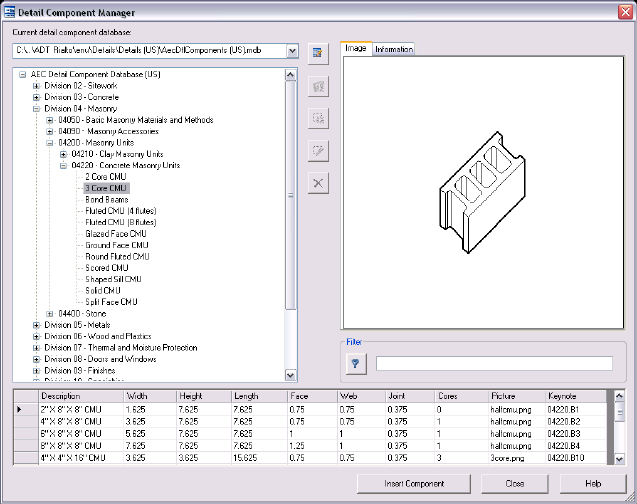Click the delete X icon in side toolbar

pyautogui.click(x=318, y=182)
